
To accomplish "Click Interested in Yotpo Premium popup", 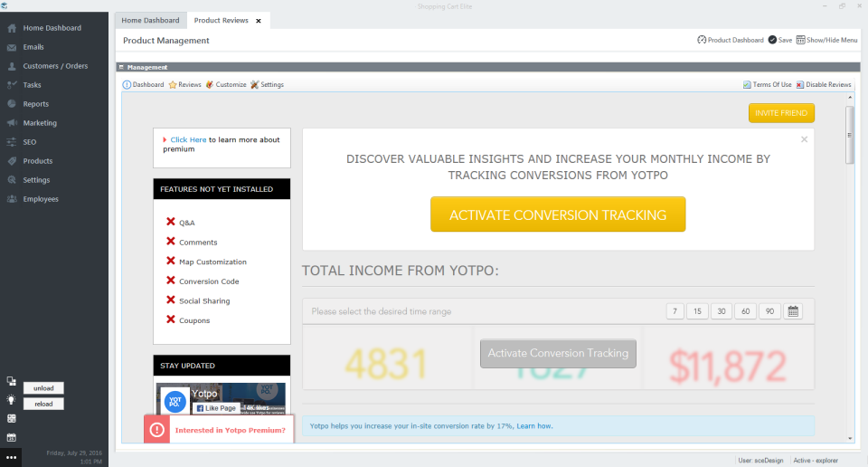I will click(x=219, y=430).
